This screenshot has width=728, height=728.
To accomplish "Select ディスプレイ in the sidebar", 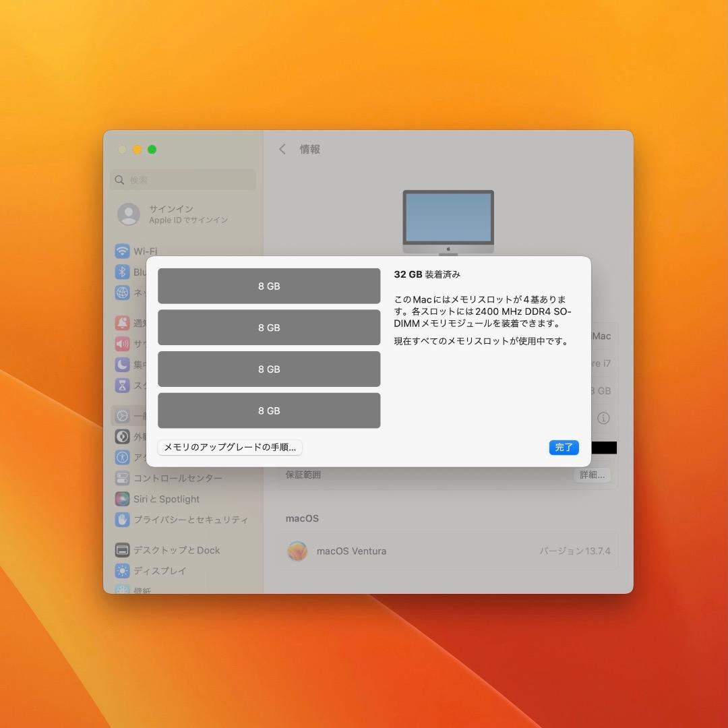I will click(x=159, y=570).
